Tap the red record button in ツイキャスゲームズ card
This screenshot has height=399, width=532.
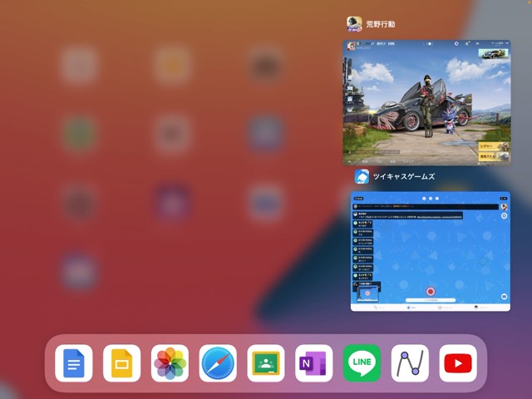point(431,292)
